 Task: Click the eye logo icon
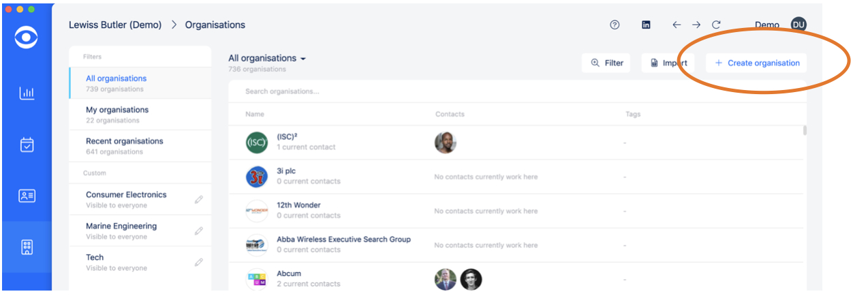click(27, 38)
